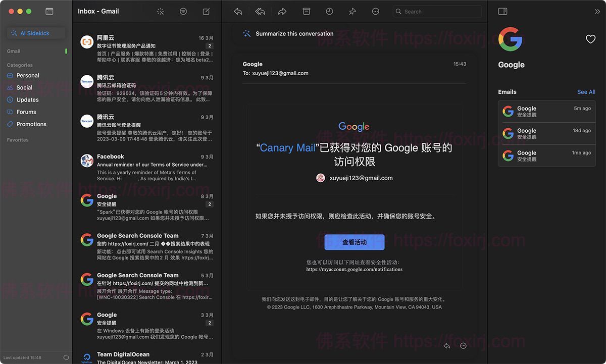Open the See All emails link
This screenshot has height=364, width=606.
click(x=586, y=92)
